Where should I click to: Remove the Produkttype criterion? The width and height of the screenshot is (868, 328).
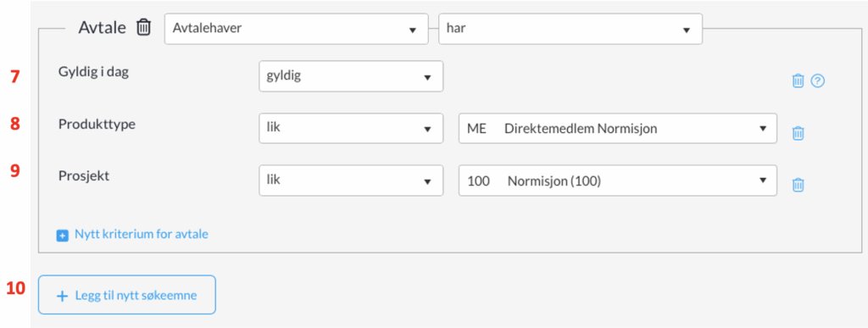click(x=798, y=133)
